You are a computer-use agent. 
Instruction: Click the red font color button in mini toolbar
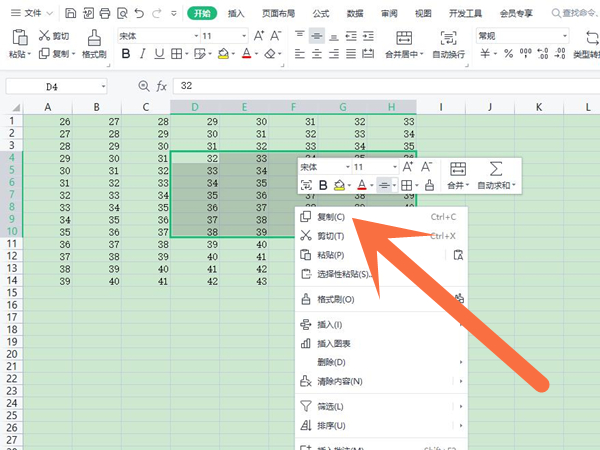pos(360,185)
